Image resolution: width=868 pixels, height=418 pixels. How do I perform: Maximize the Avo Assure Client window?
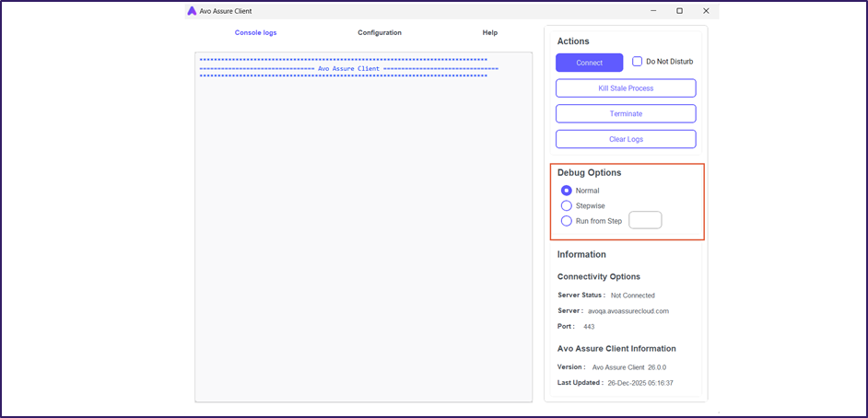679,11
